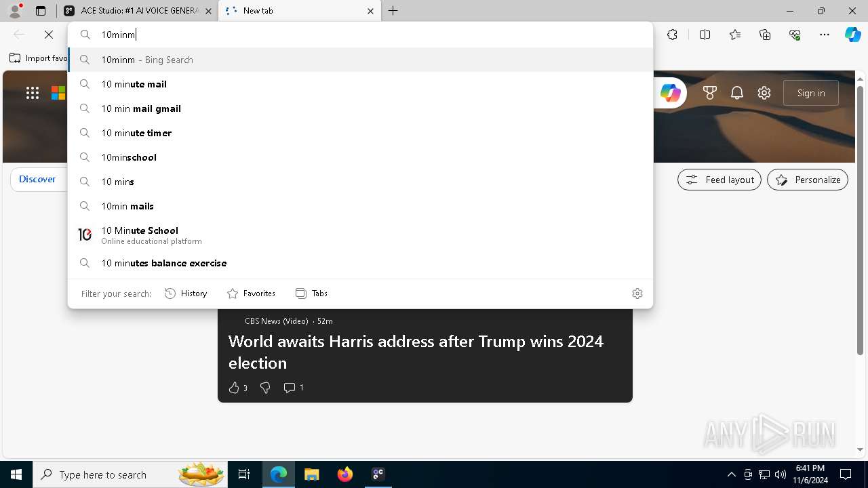Pick the '10 minute timer' suggestion

pyautogui.click(x=361, y=133)
